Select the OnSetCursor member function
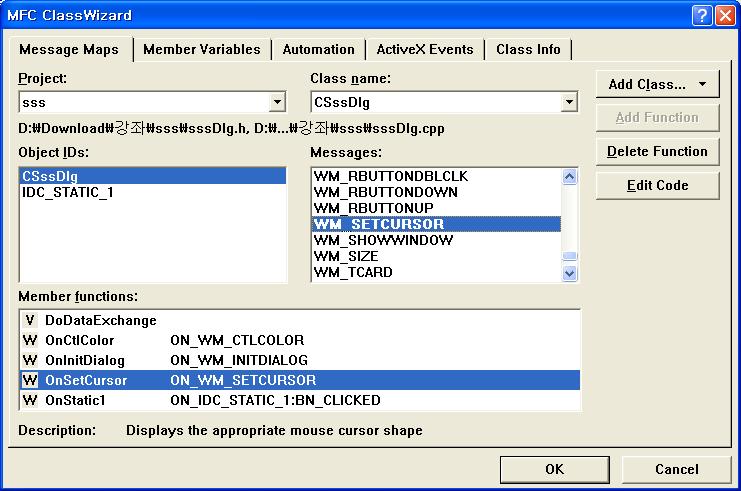The height and width of the screenshot is (491, 741). pyautogui.click(x=300, y=380)
